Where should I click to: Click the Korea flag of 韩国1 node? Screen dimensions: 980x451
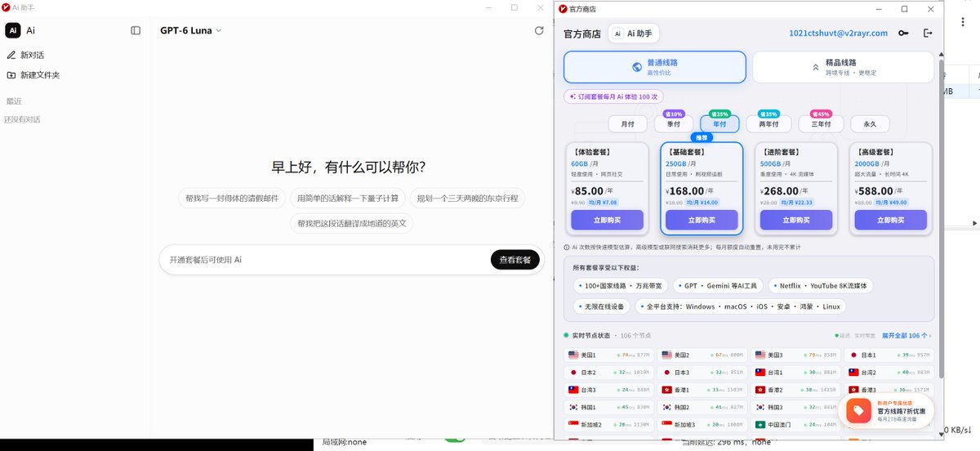point(573,407)
